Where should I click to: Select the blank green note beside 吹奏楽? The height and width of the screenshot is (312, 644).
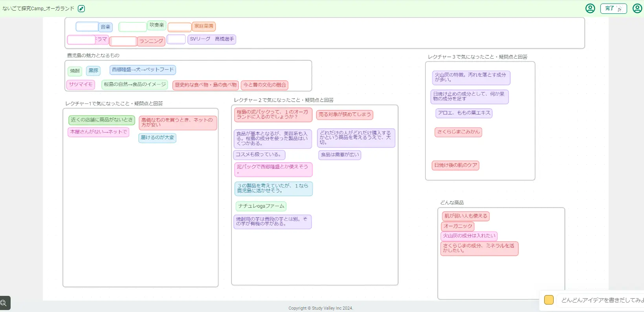click(x=133, y=27)
